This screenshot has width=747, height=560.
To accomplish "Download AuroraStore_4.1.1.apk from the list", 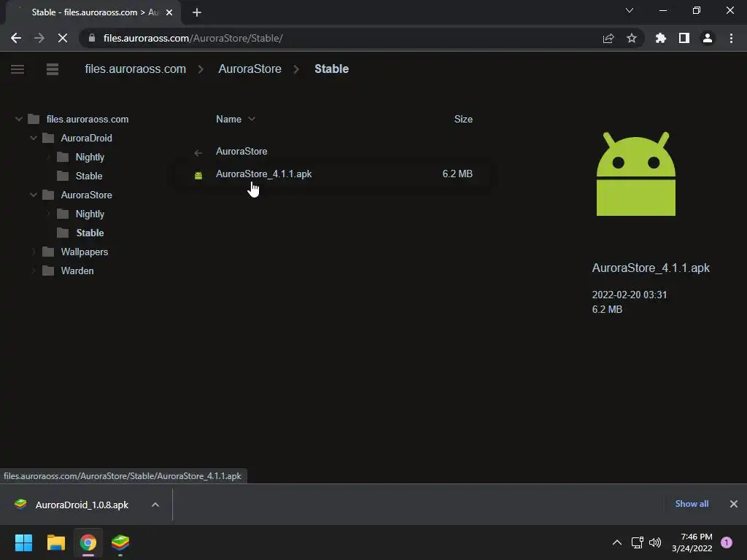I will click(x=263, y=174).
